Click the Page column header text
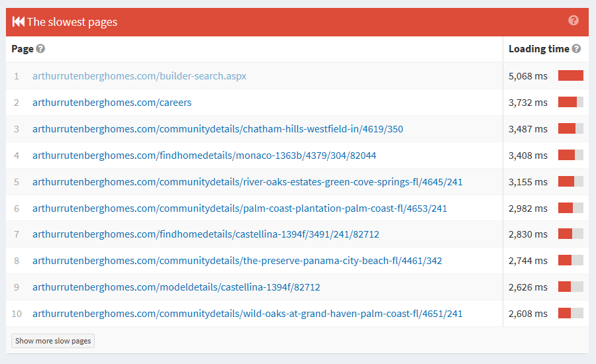The height and width of the screenshot is (364, 596). 23,49
